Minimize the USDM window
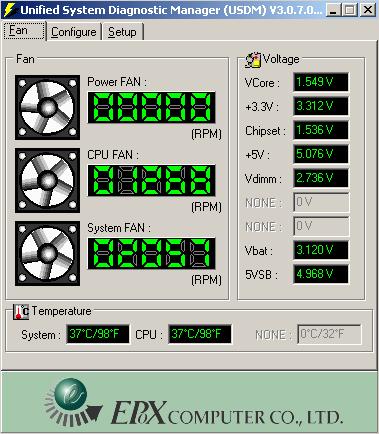The image size is (379, 434). [332, 10]
